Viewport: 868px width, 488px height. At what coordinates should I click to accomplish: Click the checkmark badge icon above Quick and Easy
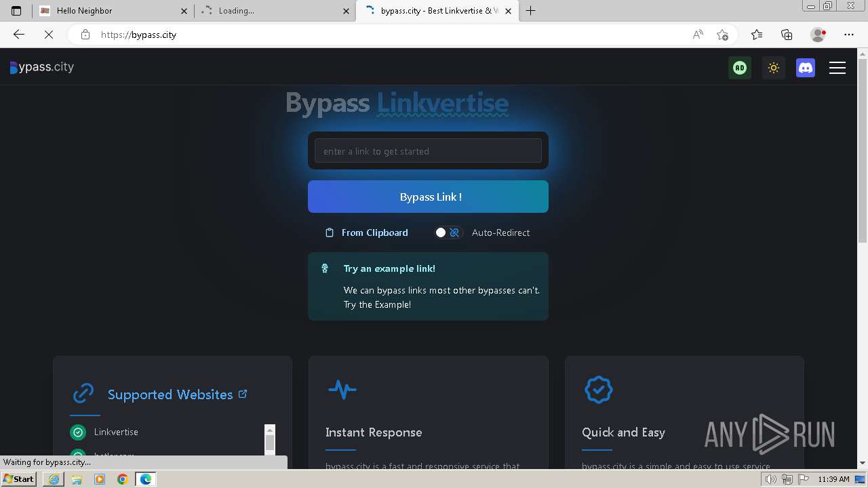(x=598, y=390)
